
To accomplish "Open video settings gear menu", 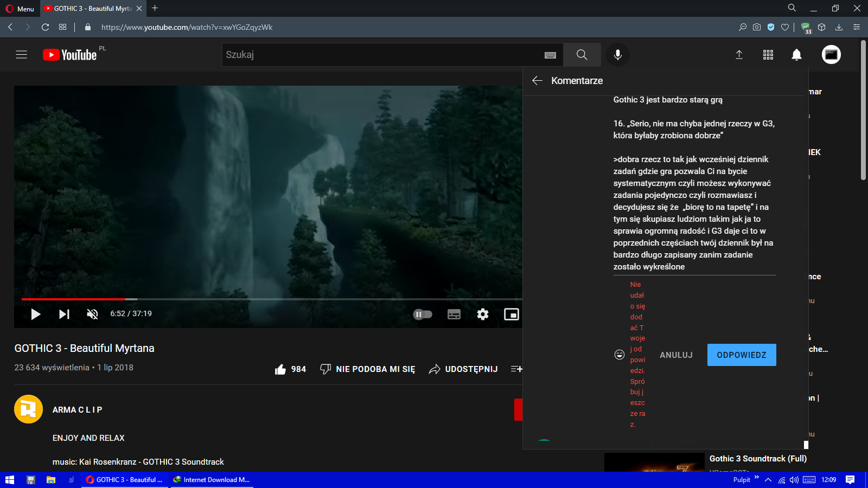I will [x=483, y=314].
